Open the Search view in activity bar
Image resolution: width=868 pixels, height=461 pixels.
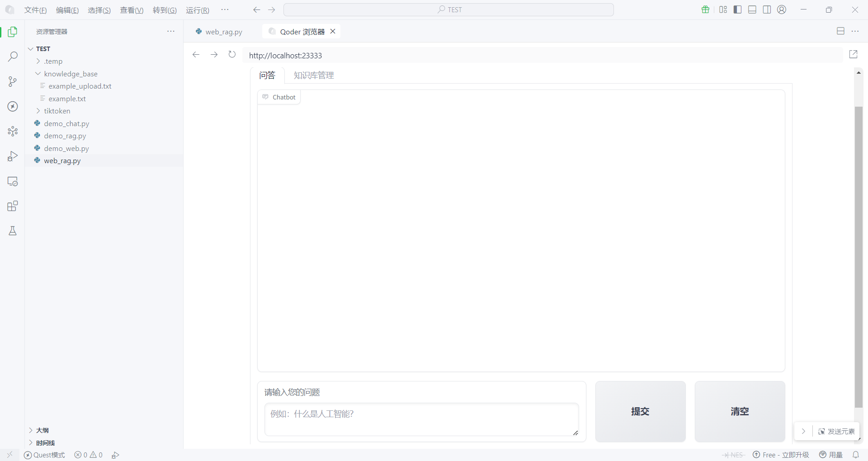tap(13, 56)
